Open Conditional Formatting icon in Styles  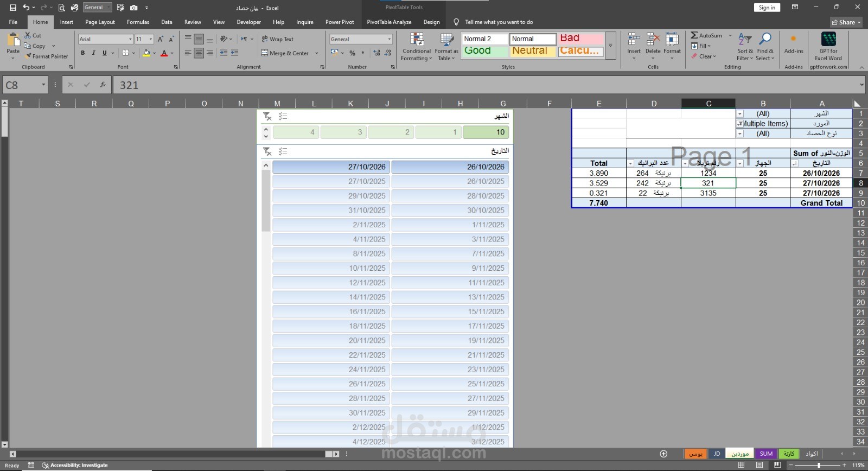[417, 40]
